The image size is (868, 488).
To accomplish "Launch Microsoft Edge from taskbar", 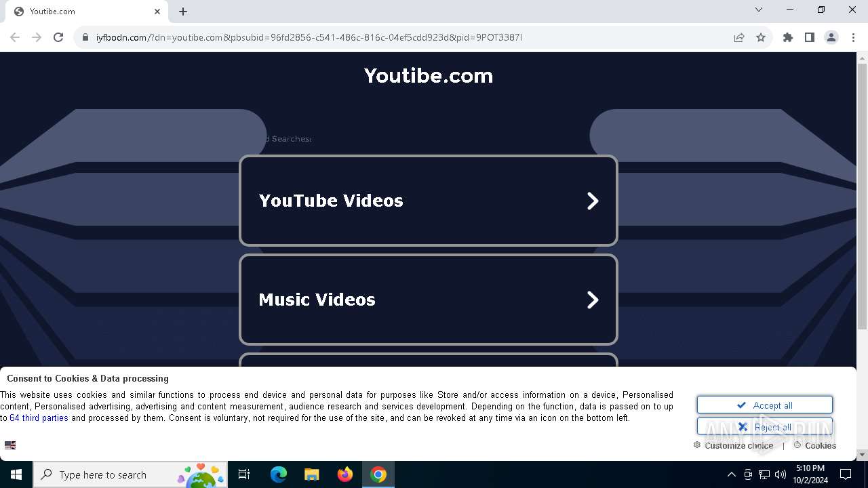I will coord(279,474).
